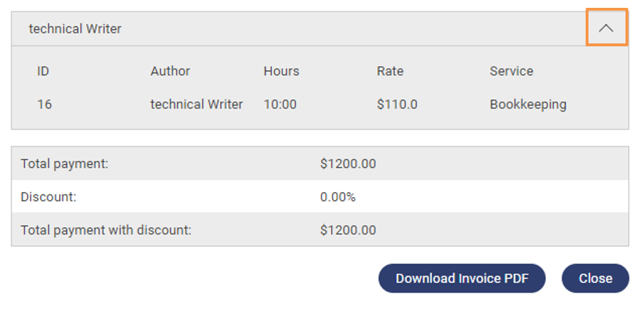Screen dimensions: 644x314
Task: Download the invoice PDF
Action: [x=462, y=278]
